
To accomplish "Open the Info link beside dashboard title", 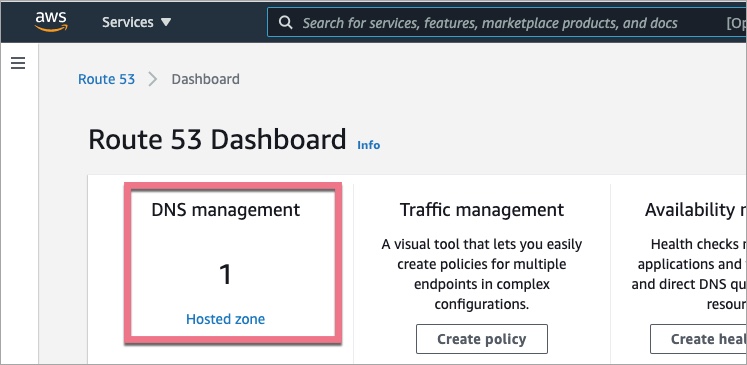I will pos(369,145).
